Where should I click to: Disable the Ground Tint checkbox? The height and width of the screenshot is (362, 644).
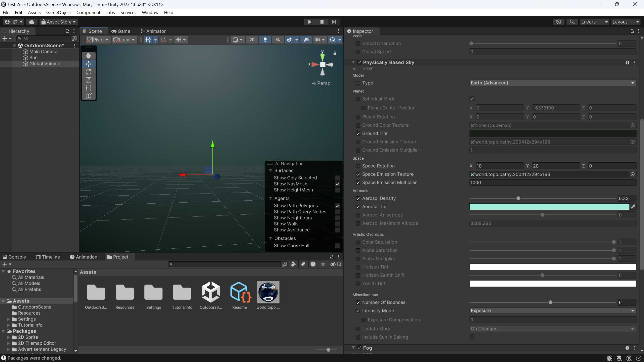pos(358,133)
